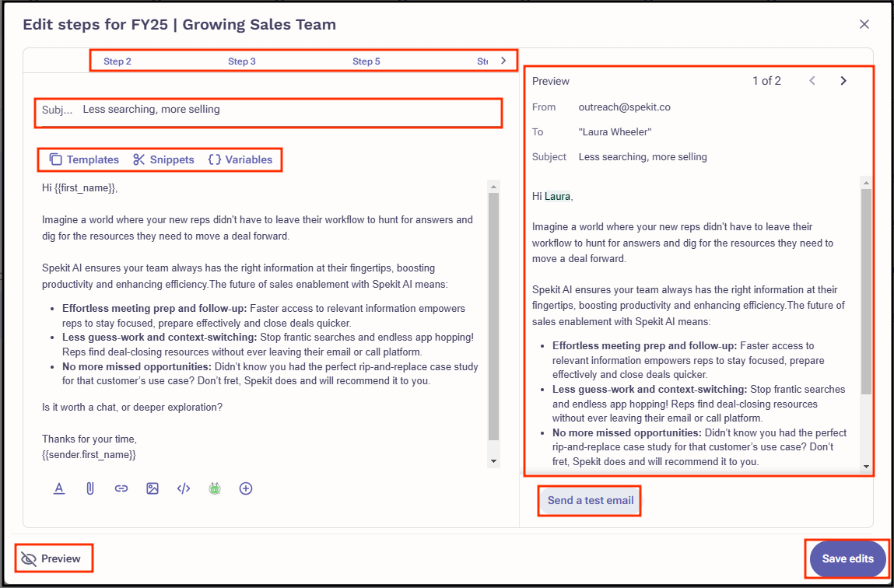Go to previous preview recipient

click(x=812, y=81)
